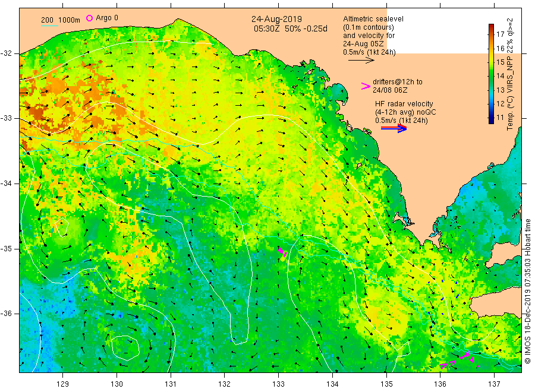Click the longitude label 132
The height and width of the screenshot is (392, 535).
225,384
